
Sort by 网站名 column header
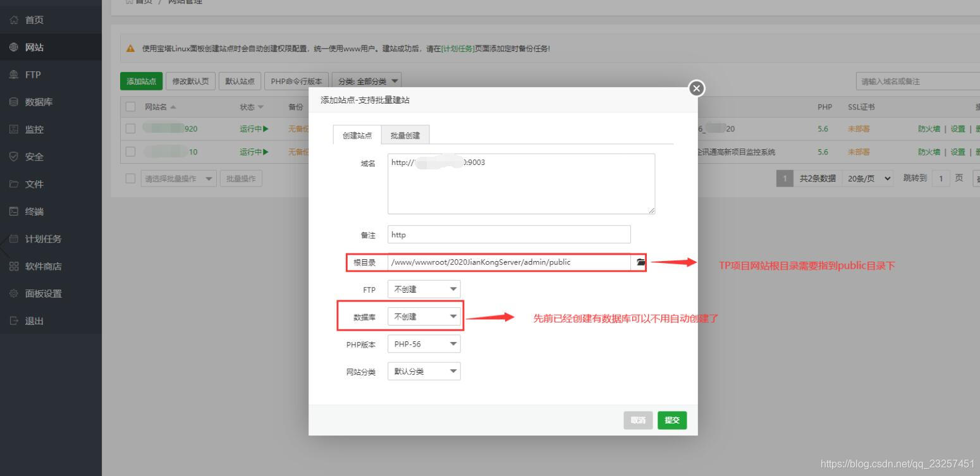tap(160, 106)
